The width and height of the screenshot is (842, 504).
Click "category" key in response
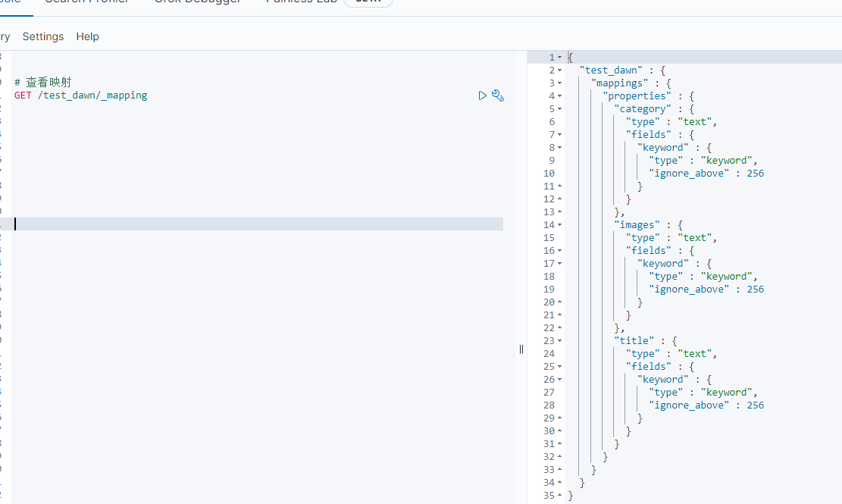pyautogui.click(x=643, y=109)
